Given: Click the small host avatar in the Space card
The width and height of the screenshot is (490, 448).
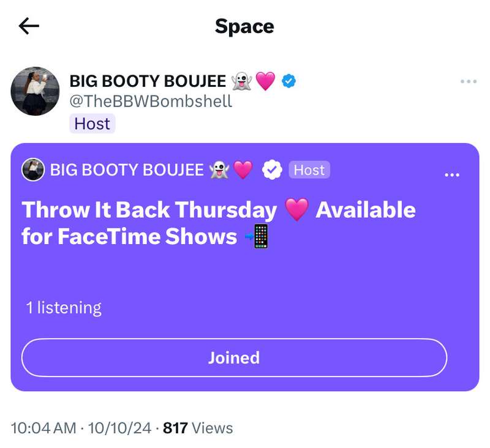Looking at the screenshot, I should click(33, 170).
